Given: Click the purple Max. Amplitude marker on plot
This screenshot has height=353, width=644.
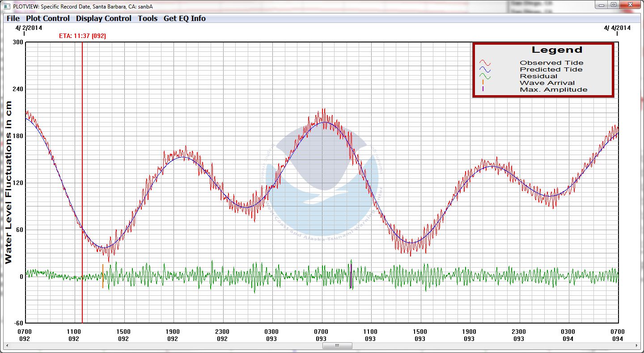Looking at the screenshot, I should 351,276.
